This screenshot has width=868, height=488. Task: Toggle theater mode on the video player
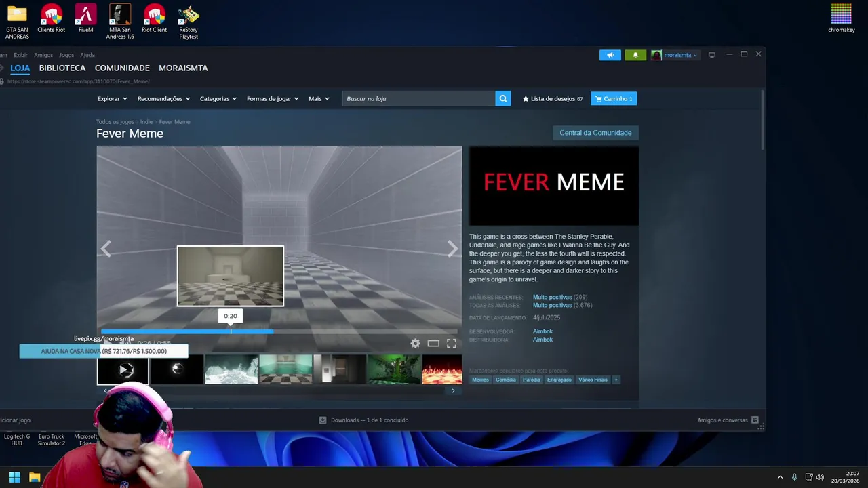pyautogui.click(x=433, y=344)
